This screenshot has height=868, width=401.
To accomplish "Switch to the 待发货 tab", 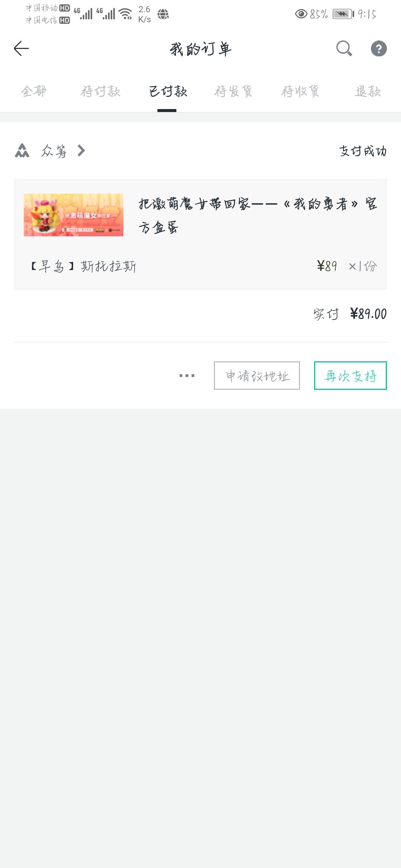I will 234,91.
